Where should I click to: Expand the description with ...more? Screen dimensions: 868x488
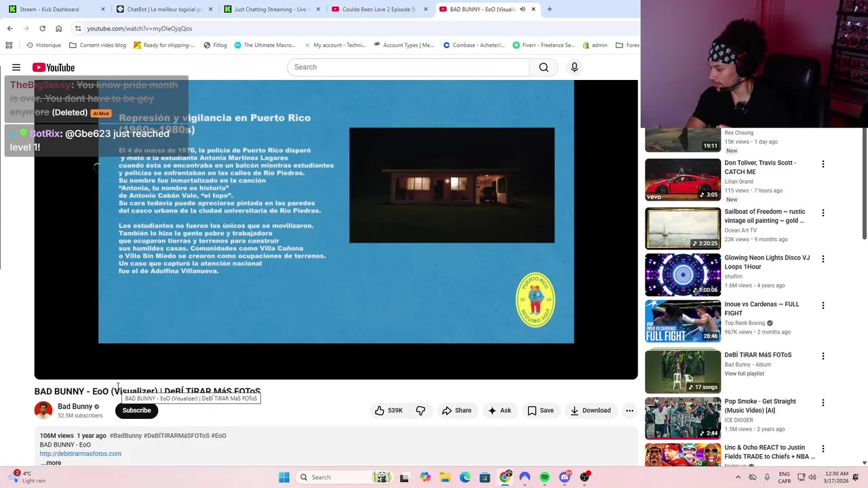tap(51, 463)
